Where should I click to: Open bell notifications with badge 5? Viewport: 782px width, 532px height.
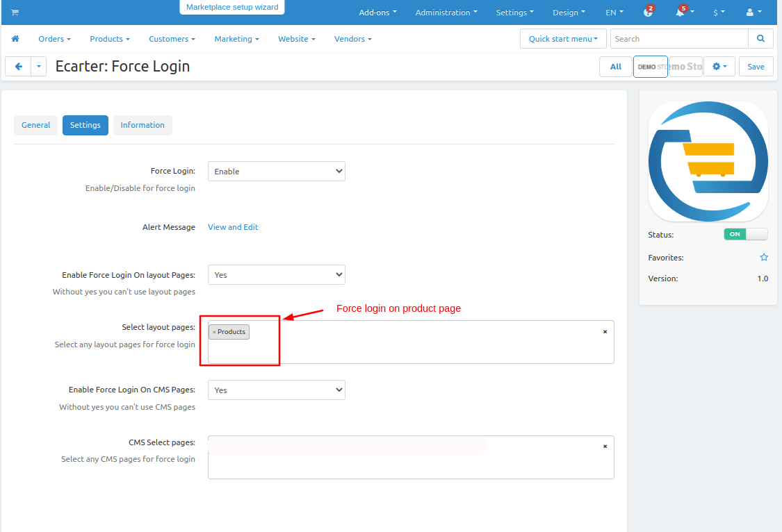(683, 12)
